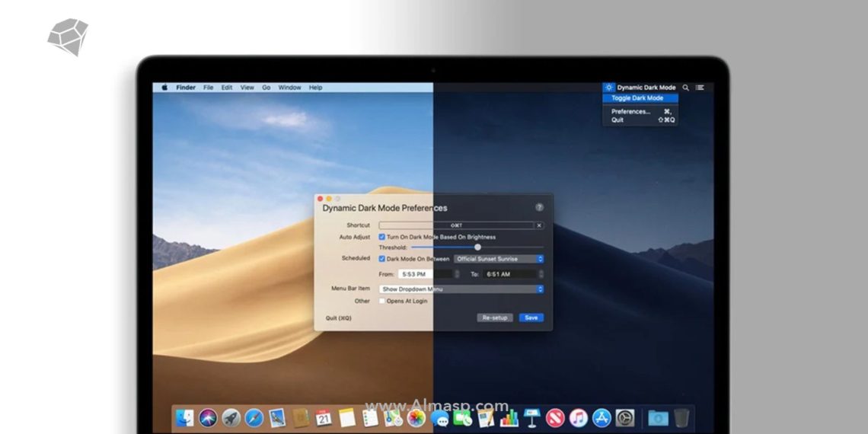Open Messages speech bubble in dock
Screen dimensions: 868x434
pos(439,418)
